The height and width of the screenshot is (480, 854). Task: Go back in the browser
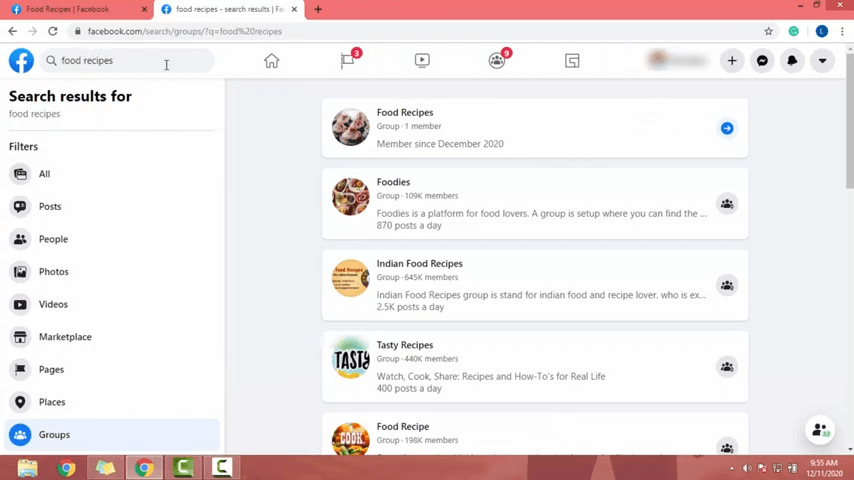(x=13, y=31)
